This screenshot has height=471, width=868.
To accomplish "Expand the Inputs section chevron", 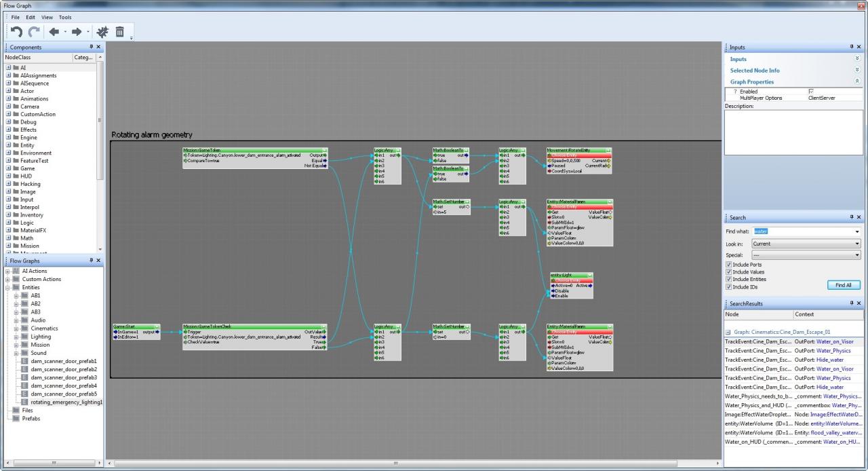I will (857, 59).
